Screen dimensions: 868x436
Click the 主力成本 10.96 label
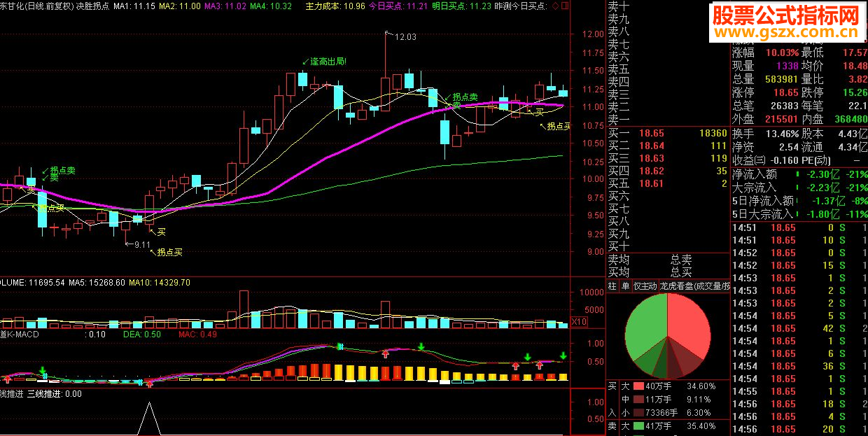click(x=336, y=6)
